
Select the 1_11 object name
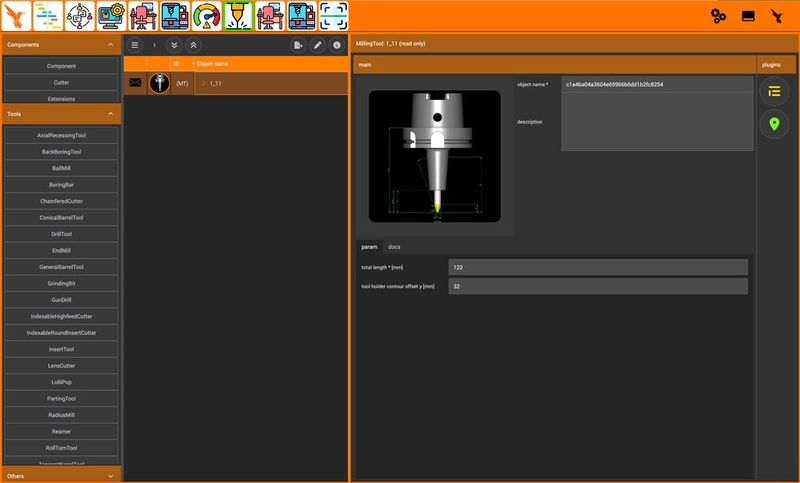click(x=215, y=83)
